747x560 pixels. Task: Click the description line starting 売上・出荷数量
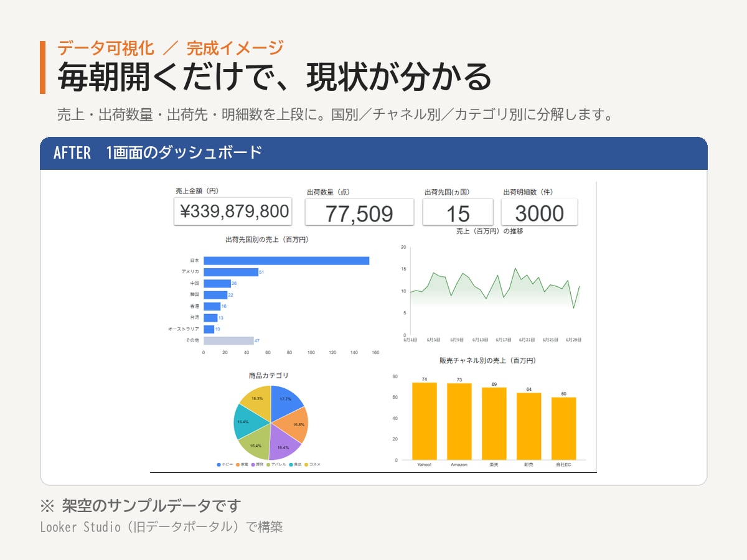pyautogui.click(x=336, y=114)
